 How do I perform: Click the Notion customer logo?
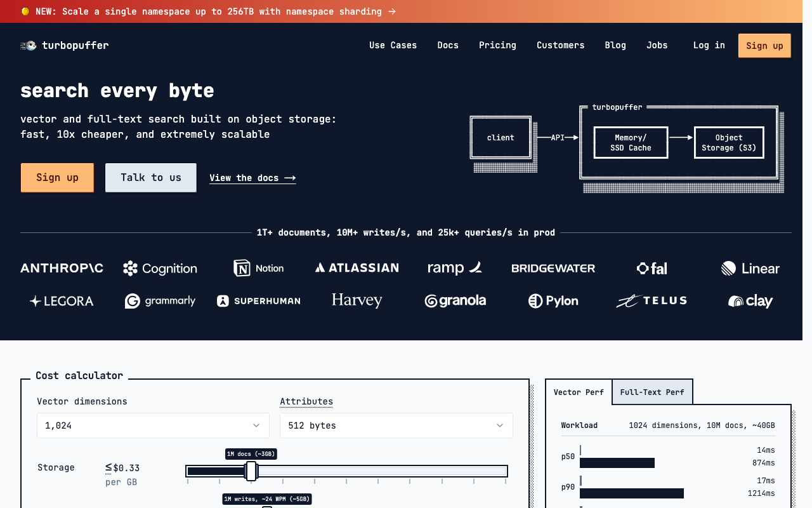click(258, 268)
